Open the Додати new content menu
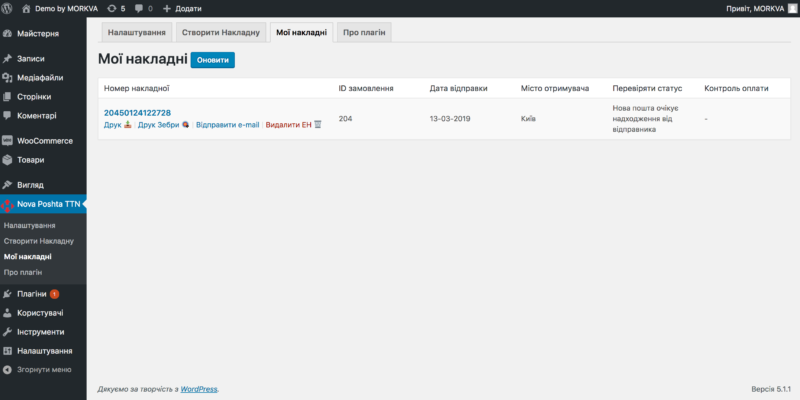The width and height of the screenshot is (800, 400). pyautogui.click(x=182, y=9)
